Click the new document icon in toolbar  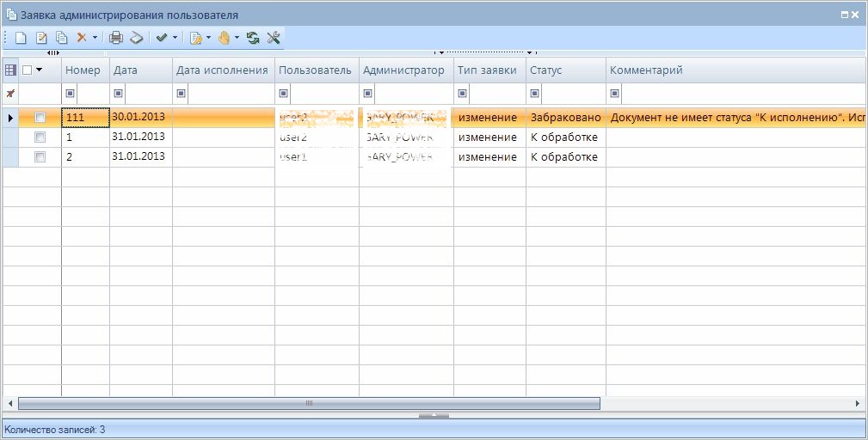(21, 38)
